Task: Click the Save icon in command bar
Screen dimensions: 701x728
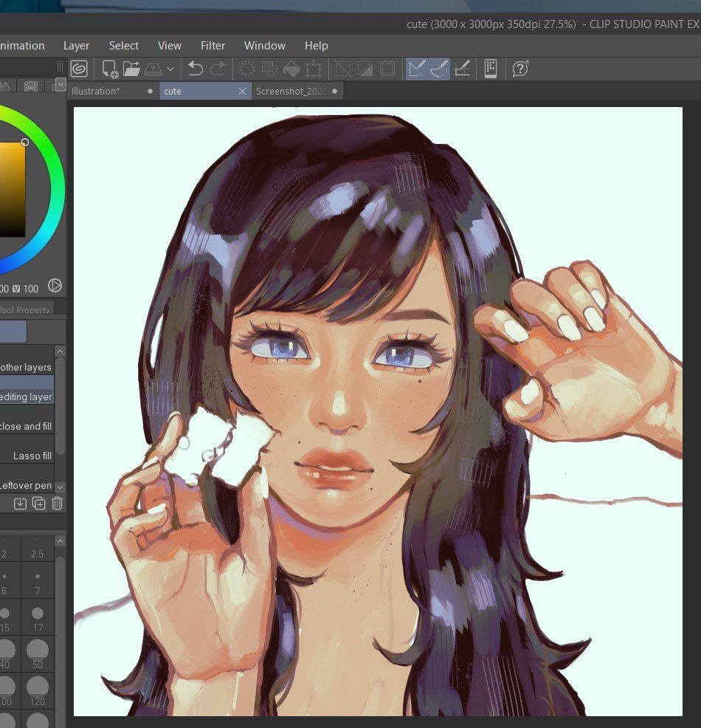Action: [x=153, y=69]
